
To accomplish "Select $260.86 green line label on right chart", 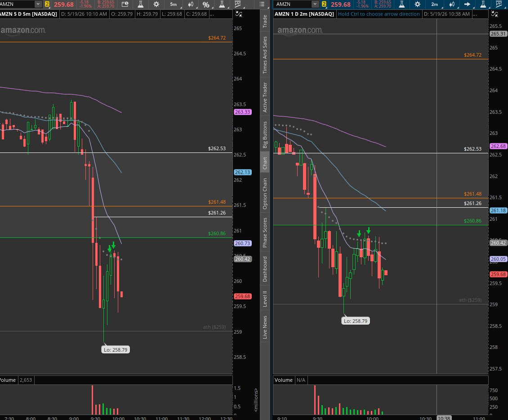I will [472, 221].
